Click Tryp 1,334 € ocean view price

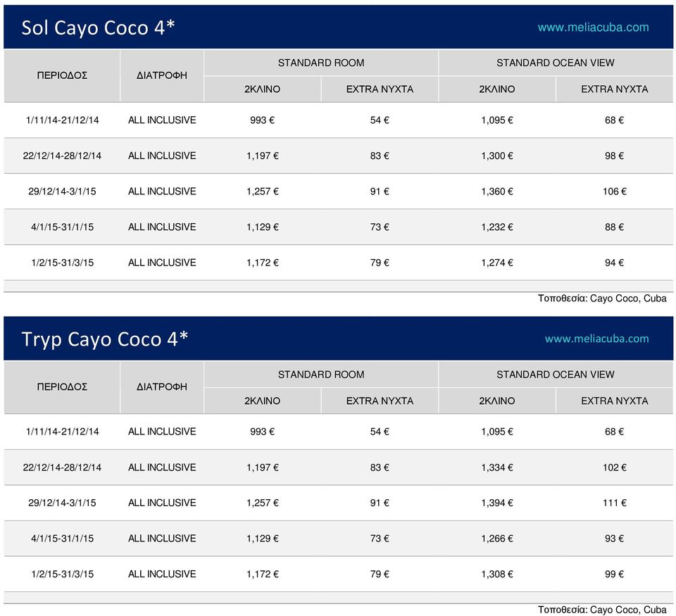pyautogui.click(x=497, y=467)
